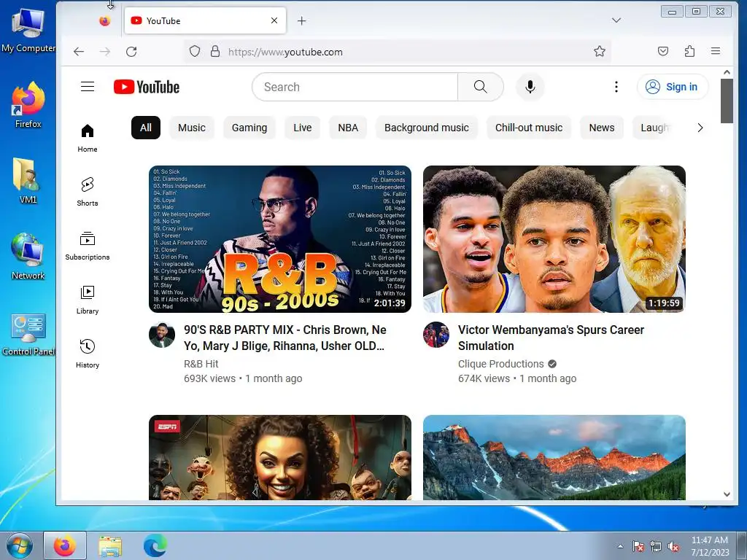Open the mountain landscape video thumbnail
The width and height of the screenshot is (747, 560).
tap(554, 457)
